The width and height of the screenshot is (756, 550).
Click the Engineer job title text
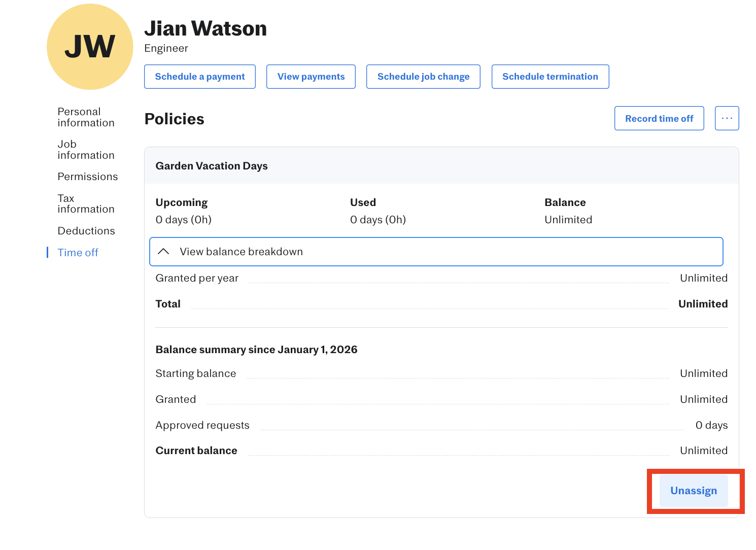[166, 48]
